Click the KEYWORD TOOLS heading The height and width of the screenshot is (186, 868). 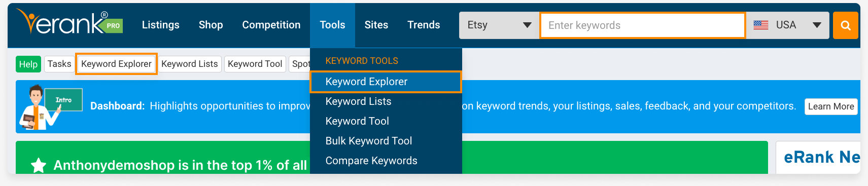pos(362,61)
